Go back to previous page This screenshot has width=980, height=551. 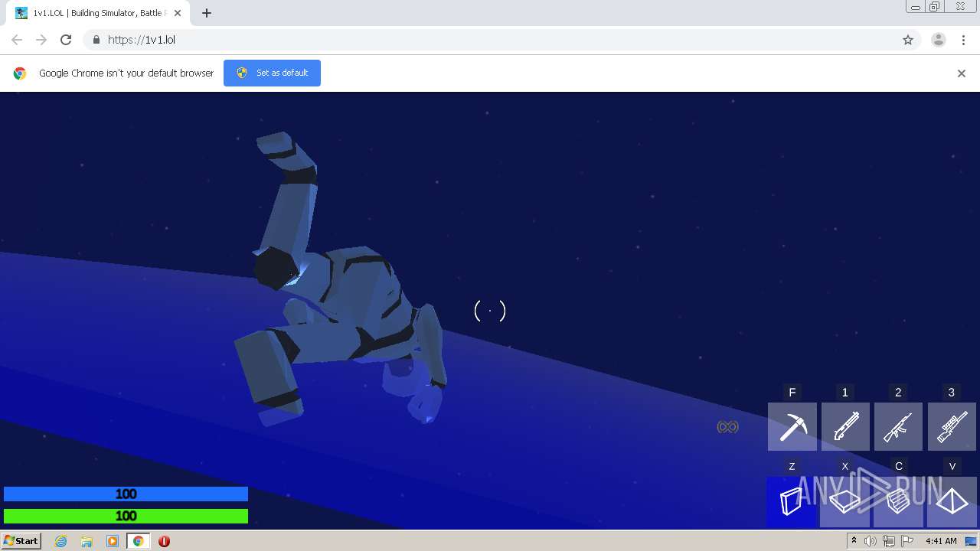pos(17,40)
